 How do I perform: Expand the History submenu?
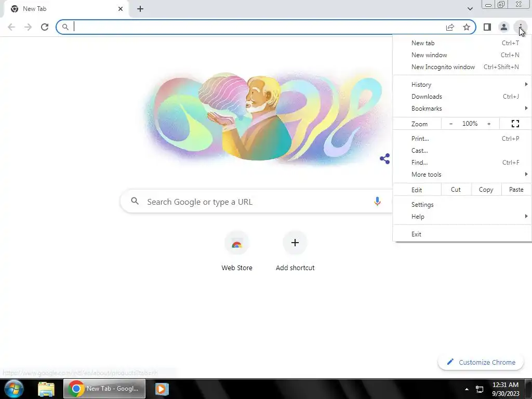pos(462,85)
